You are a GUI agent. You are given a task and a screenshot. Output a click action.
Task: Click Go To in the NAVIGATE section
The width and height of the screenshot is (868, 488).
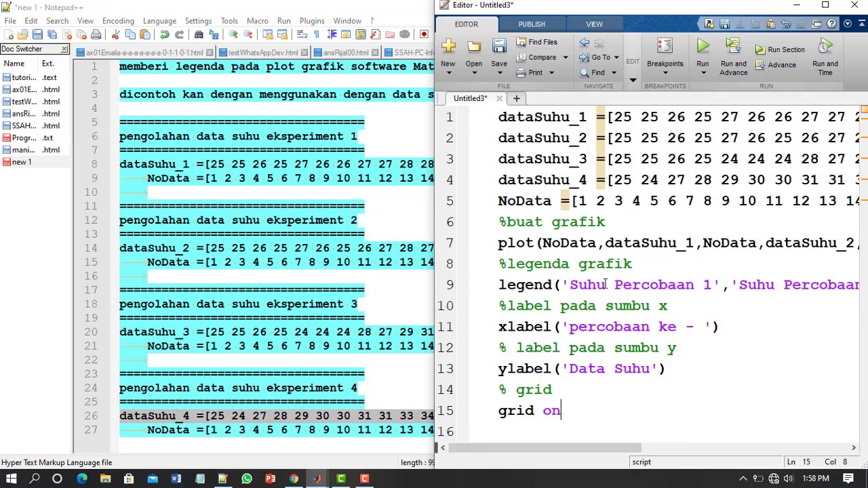click(595, 57)
